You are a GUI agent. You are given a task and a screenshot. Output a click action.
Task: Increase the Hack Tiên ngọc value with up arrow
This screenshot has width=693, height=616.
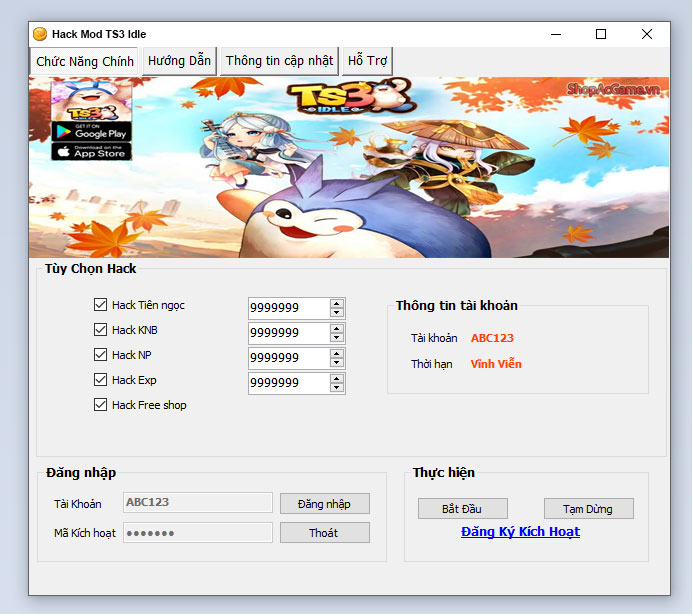pos(337,304)
